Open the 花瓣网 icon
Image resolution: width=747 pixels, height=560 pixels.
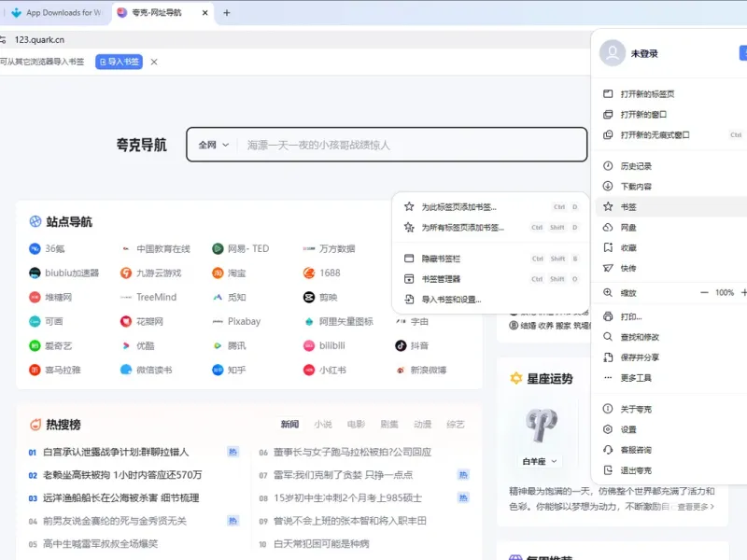click(x=126, y=321)
